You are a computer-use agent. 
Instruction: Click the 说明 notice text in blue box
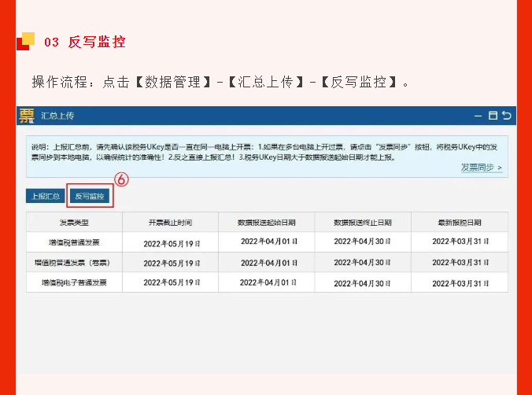pos(264,152)
